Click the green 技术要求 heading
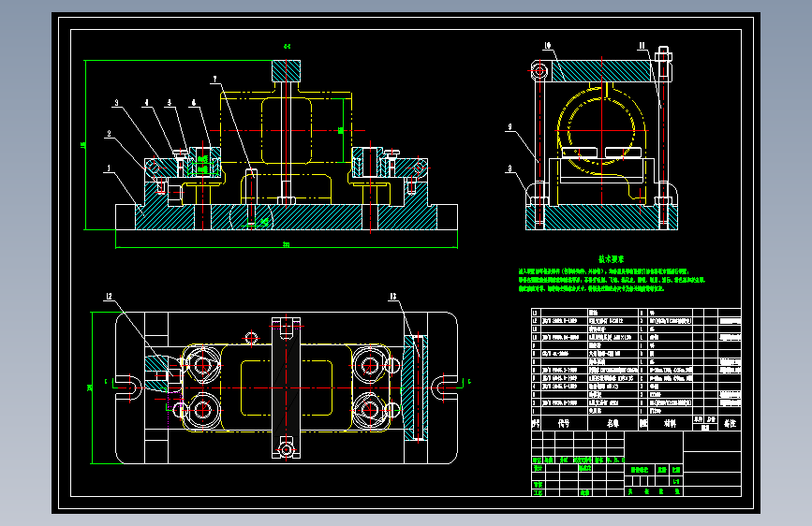Viewport: 812px width, 526px height. point(611,259)
